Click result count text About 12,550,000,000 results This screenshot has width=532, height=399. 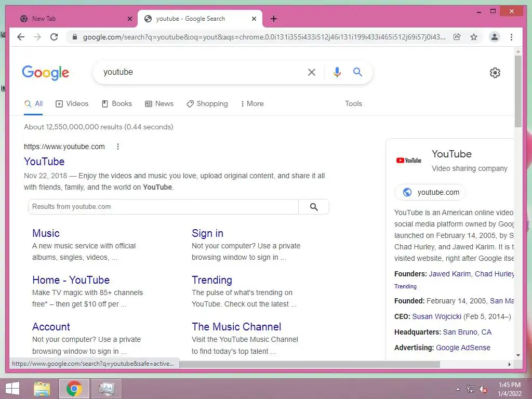(x=98, y=127)
